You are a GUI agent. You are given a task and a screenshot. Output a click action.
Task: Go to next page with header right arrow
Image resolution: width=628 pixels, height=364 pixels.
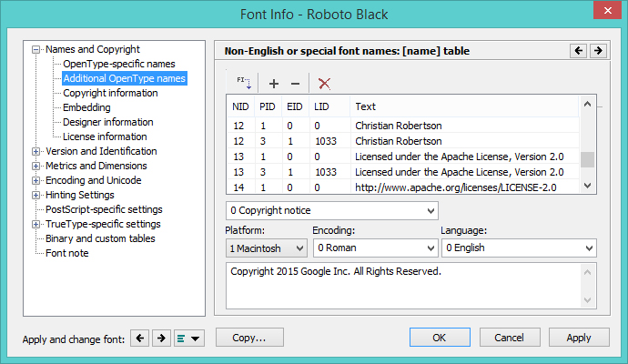click(x=598, y=51)
